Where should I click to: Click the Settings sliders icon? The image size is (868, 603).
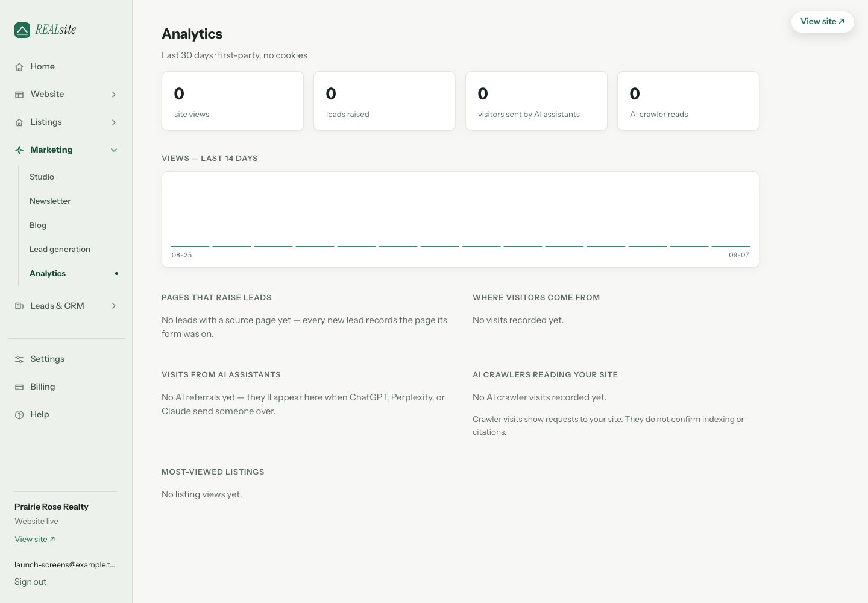[19, 359]
